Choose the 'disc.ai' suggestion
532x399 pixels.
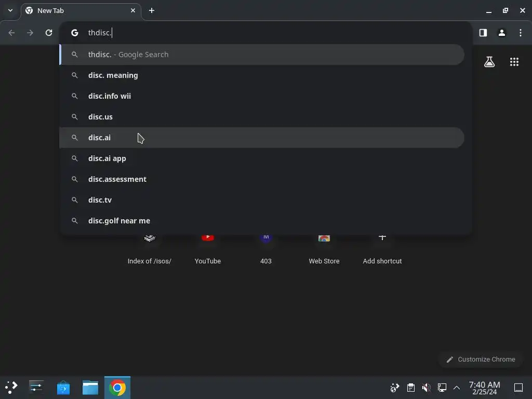click(262, 137)
